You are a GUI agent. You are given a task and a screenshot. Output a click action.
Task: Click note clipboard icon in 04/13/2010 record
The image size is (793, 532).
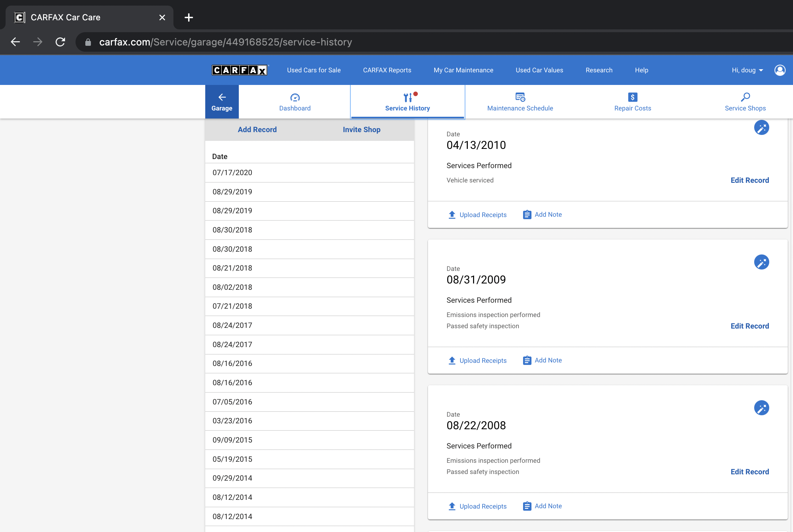click(527, 215)
